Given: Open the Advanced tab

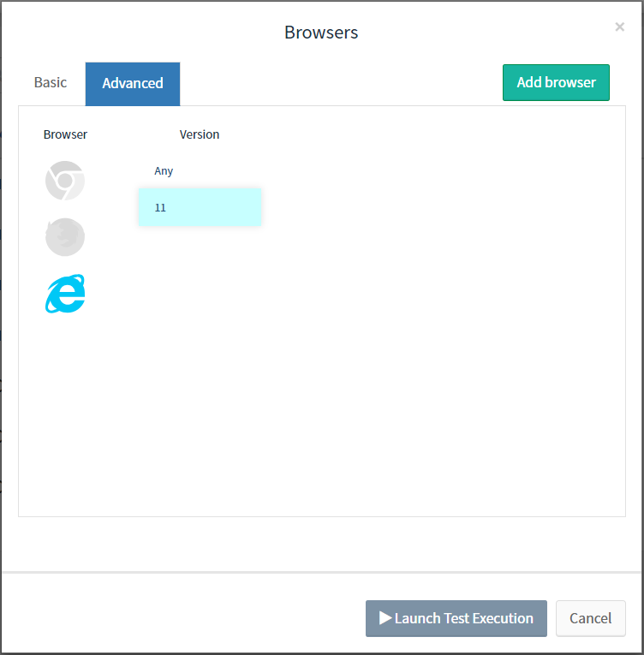Looking at the screenshot, I should [x=133, y=84].
